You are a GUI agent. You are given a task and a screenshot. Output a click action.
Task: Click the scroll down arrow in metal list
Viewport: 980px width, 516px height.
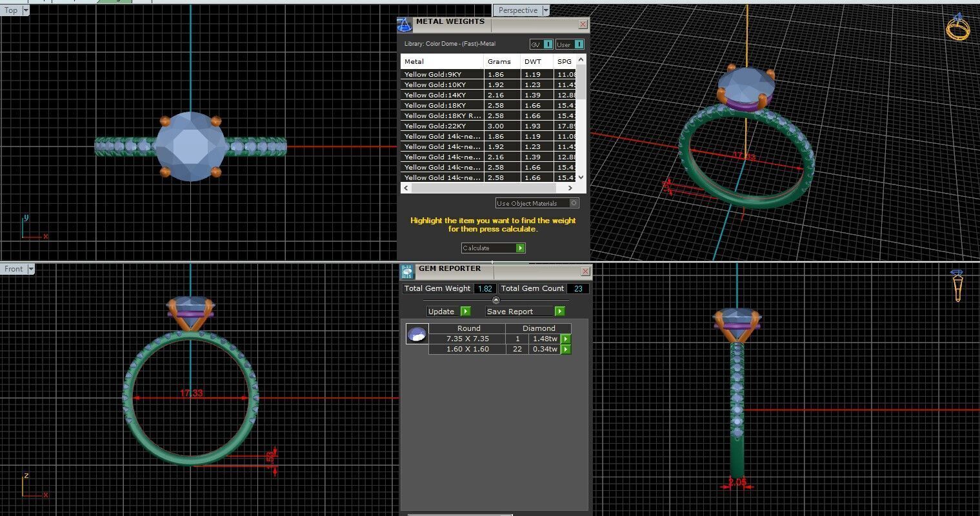(x=581, y=177)
